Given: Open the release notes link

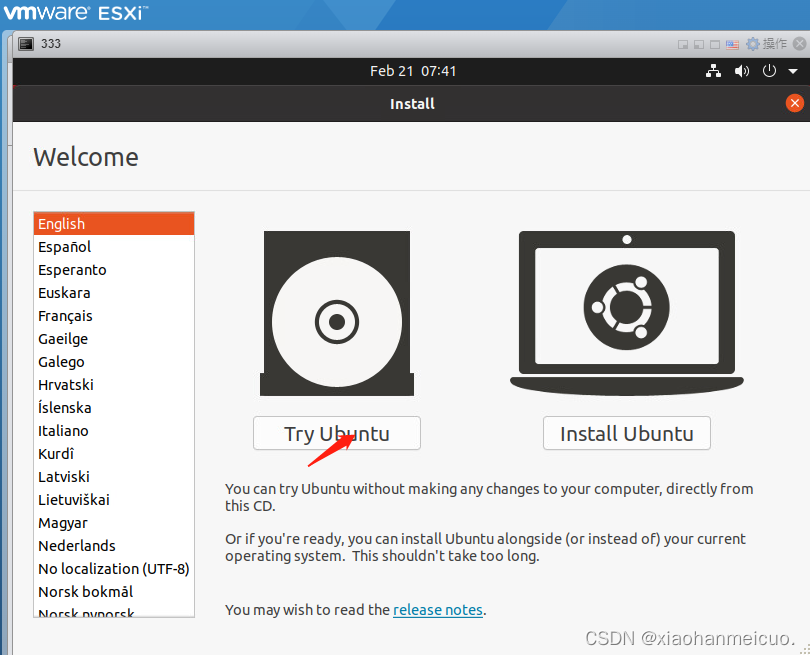Looking at the screenshot, I should pyautogui.click(x=438, y=610).
